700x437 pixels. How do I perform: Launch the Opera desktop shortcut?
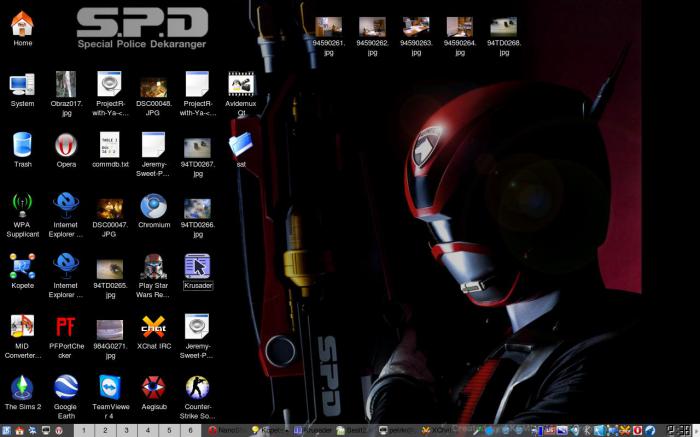coord(66,150)
